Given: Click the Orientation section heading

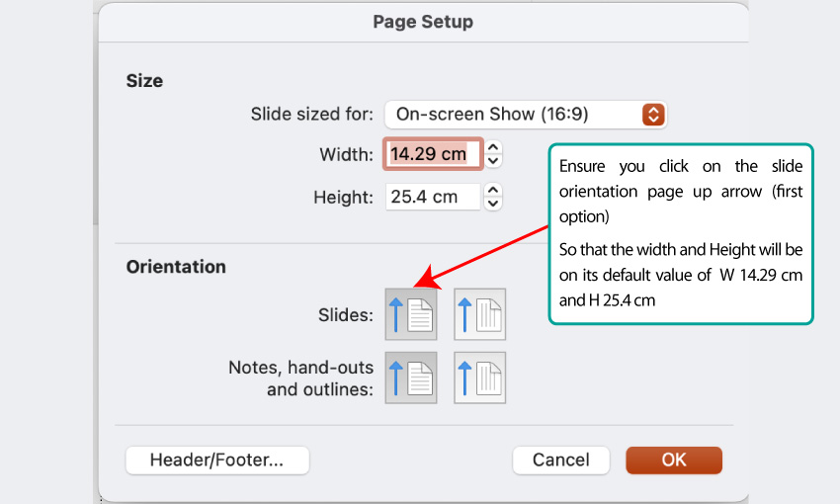Looking at the screenshot, I should coord(176,267).
